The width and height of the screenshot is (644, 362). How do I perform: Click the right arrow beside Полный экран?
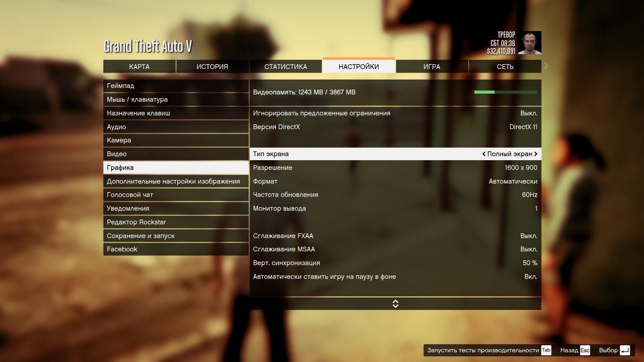(x=536, y=154)
